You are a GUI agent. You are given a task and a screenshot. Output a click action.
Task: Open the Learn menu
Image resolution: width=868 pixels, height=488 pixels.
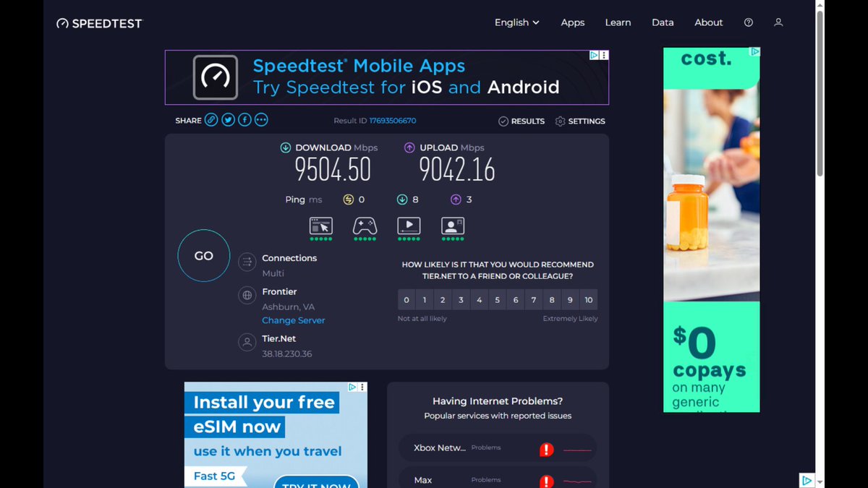click(x=618, y=22)
